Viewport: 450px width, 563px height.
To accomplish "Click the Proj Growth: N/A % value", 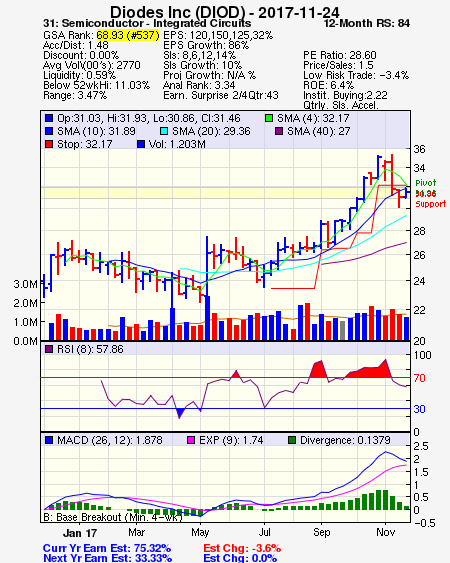I will point(209,75).
